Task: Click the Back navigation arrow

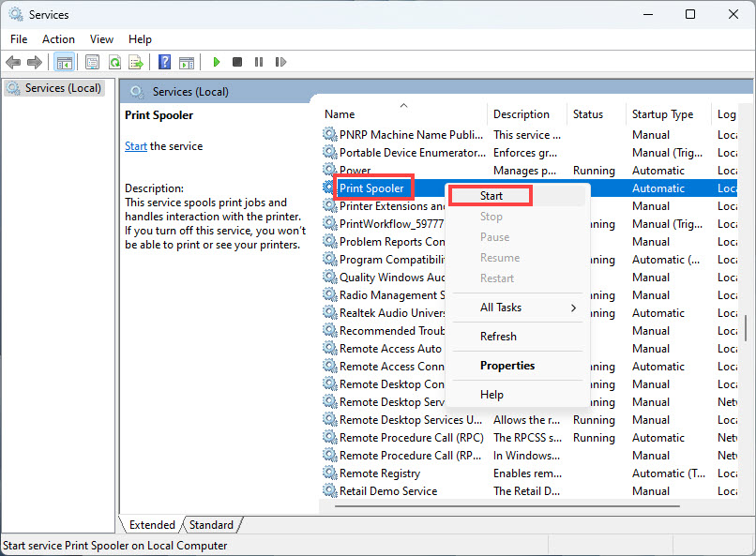Action: [12, 62]
